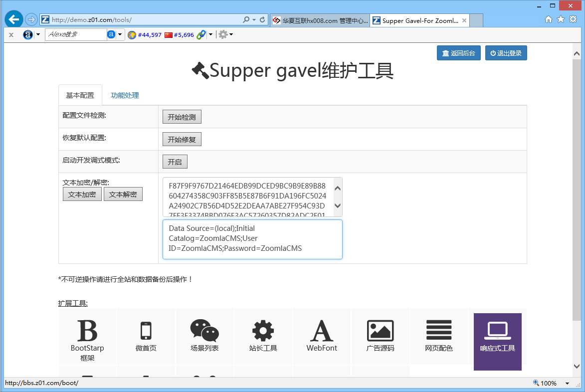Screen dimensions: 585x392
Task: Click the Alexa search input field
Action: tap(76, 35)
